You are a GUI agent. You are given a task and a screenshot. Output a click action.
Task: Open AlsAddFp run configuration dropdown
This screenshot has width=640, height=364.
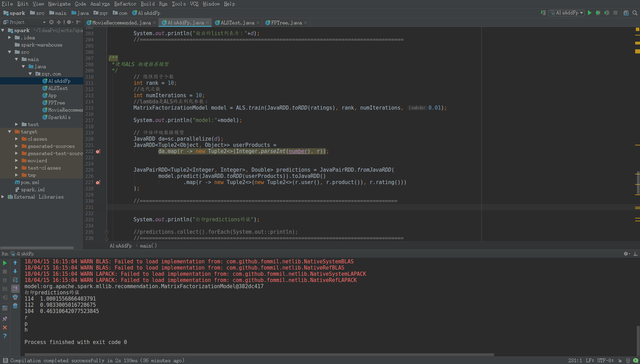click(x=567, y=13)
